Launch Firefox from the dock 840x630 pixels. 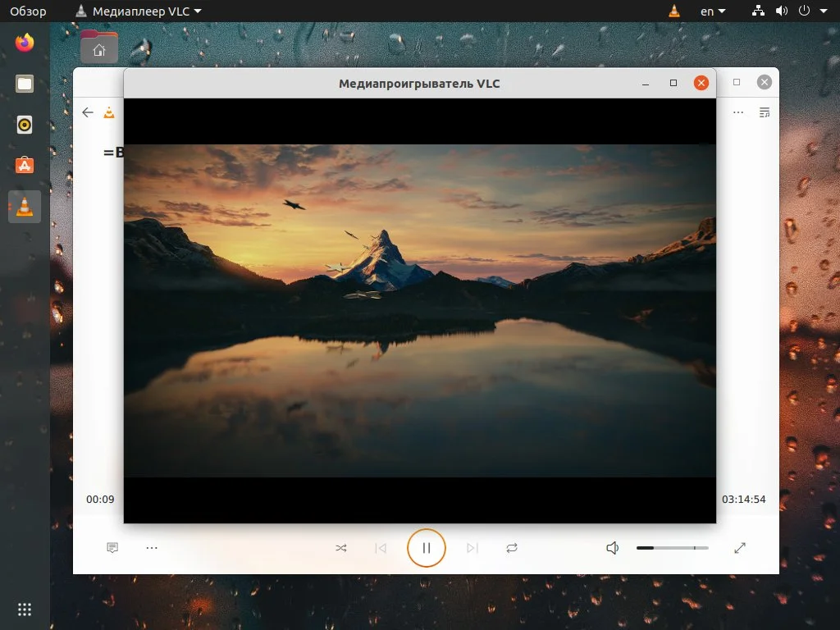click(24, 43)
